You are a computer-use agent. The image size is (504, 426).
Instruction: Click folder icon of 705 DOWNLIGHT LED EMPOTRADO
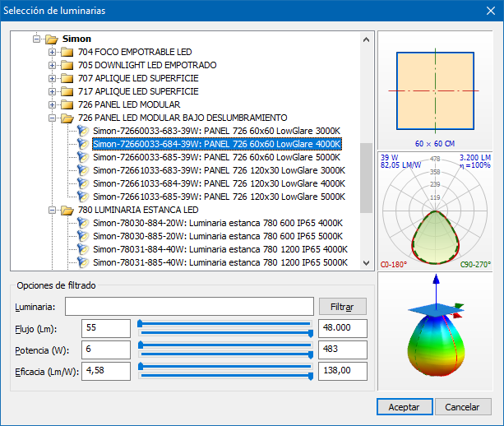(x=67, y=65)
